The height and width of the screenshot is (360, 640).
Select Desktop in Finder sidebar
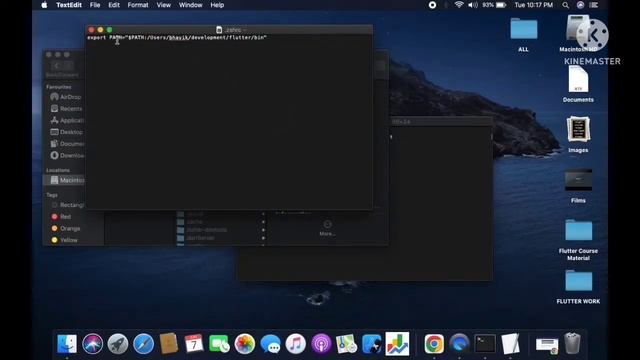pyautogui.click(x=67, y=132)
